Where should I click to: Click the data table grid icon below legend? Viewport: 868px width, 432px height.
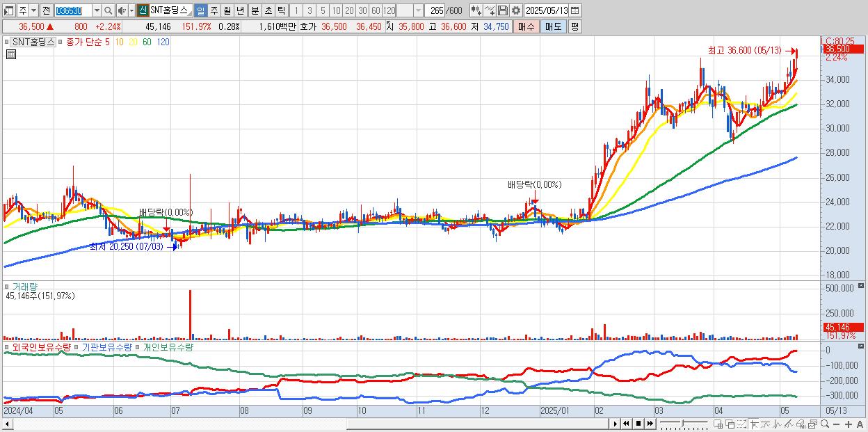tap(10, 54)
